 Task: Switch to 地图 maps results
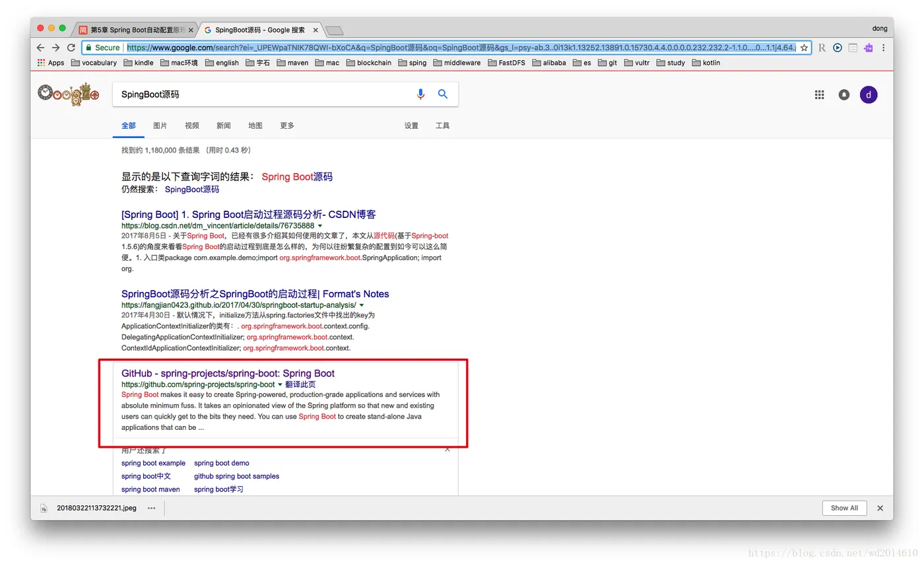point(255,125)
